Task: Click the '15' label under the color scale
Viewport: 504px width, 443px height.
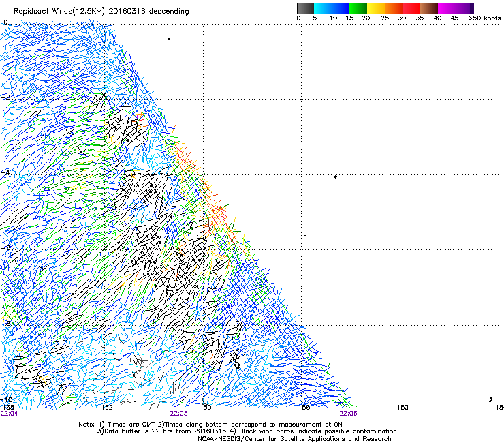Action: [349, 18]
